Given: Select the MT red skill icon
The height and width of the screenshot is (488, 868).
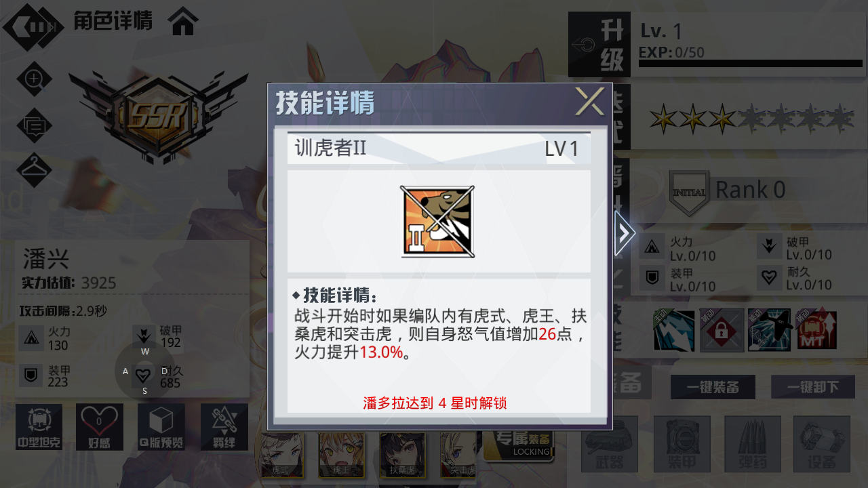Looking at the screenshot, I should pyautogui.click(x=816, y=331).
